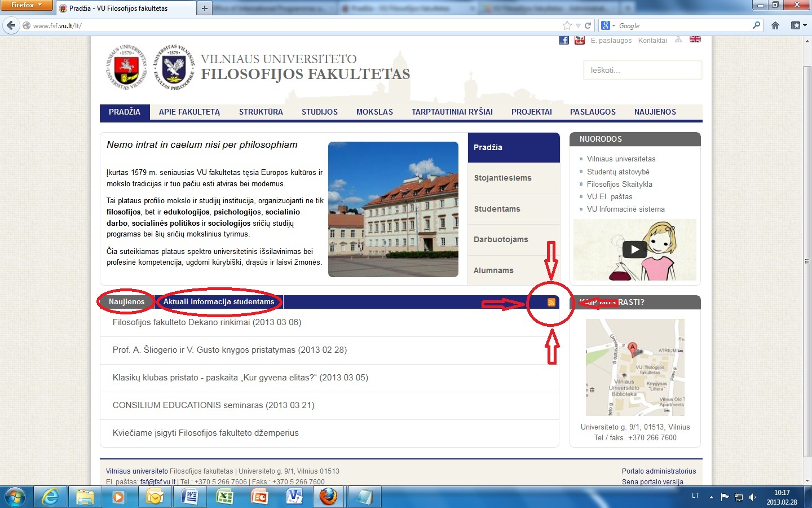The height and width of the screenshot is (508, 812).
Task: Open the sitemap icon next to Kontaktai
Action: [678, 40]
